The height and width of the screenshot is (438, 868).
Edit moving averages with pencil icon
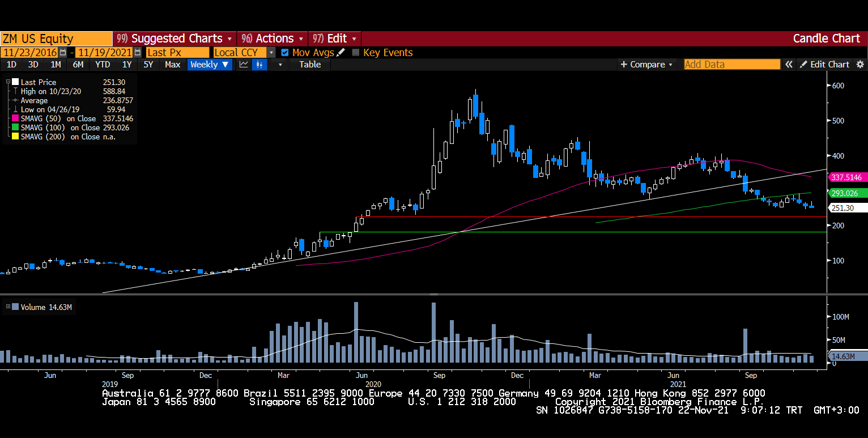click(x=341, y=52)
